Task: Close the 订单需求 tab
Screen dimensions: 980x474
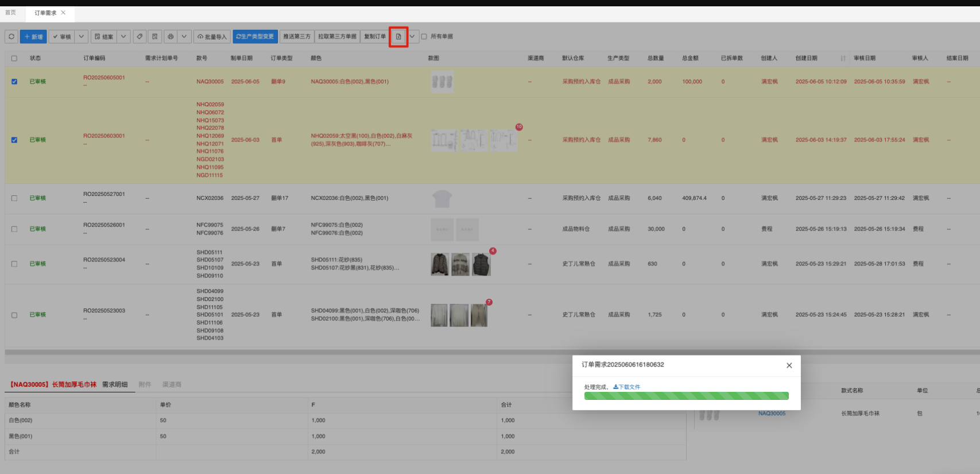Action: [x=63, y=13]
